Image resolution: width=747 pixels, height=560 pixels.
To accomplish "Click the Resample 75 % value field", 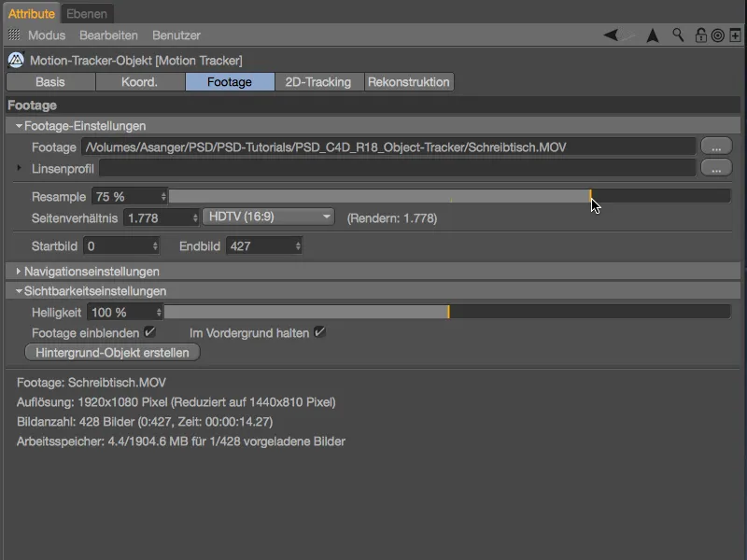I will 126,197.
